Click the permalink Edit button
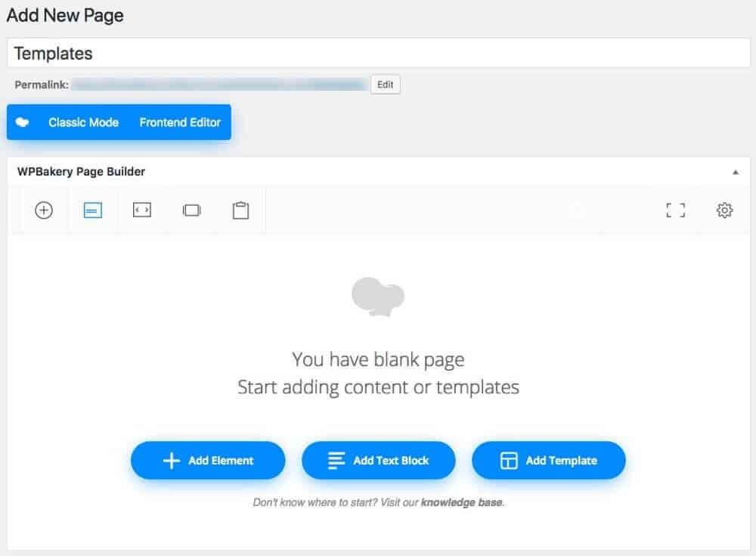The image size is (756, 556). [386, 85]
